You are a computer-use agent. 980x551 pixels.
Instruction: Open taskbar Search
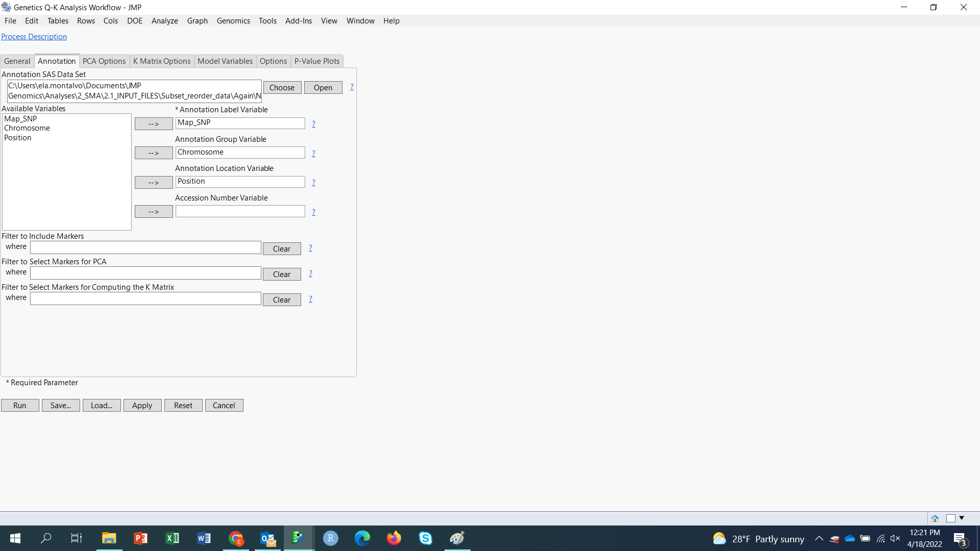[46, 538]
